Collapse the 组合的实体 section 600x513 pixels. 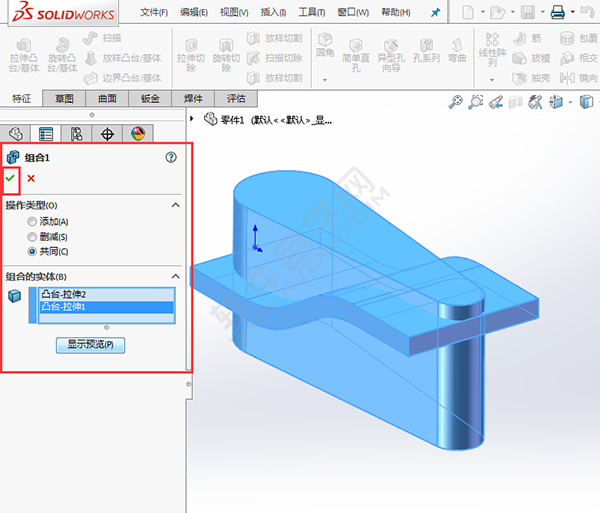[176, 275]
